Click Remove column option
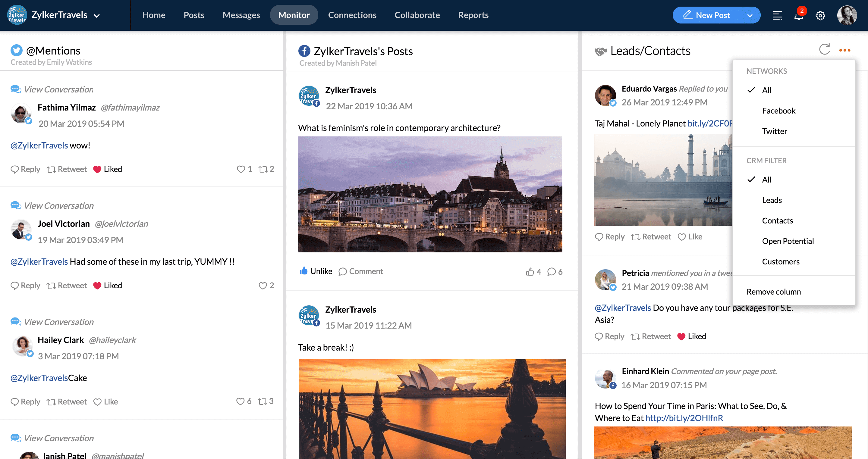The height and width of the screenshot is (459, 868). (774, 292)
